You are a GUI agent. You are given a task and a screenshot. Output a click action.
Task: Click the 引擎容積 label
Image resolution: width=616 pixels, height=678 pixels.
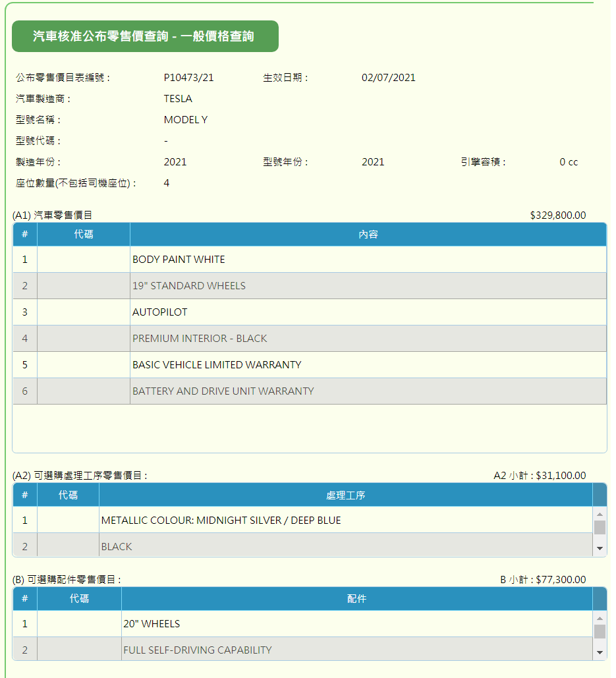click(484, 162)
